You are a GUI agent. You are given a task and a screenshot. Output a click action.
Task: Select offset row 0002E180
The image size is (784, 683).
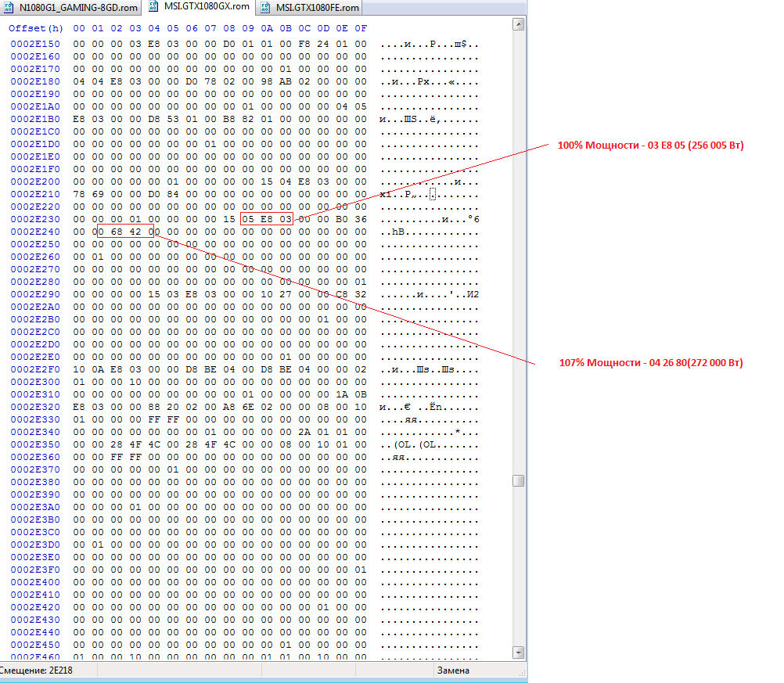[x=35, y=81]
